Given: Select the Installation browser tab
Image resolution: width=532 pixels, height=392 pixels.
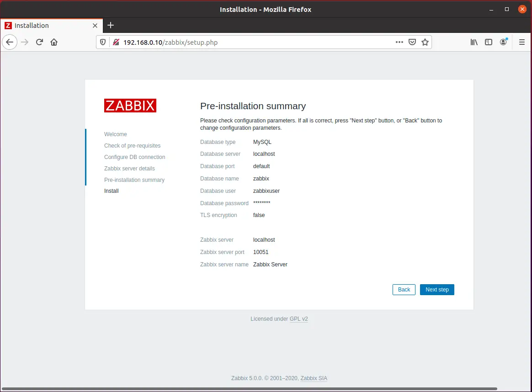Looking at the screenshot, I should point(52,26).
